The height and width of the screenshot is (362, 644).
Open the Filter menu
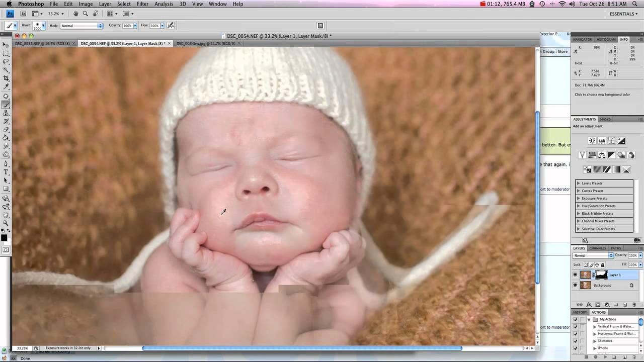click(142, 4)
